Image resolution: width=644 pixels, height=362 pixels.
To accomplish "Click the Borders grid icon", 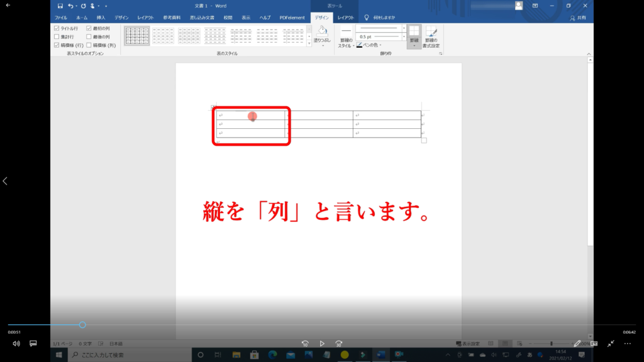I will coord(414,34).
